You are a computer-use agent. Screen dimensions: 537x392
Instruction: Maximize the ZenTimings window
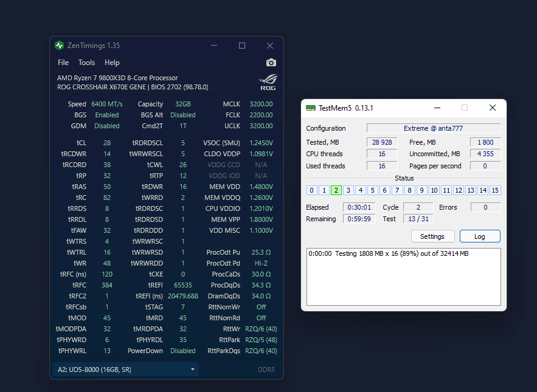click(x=242, y=46)
